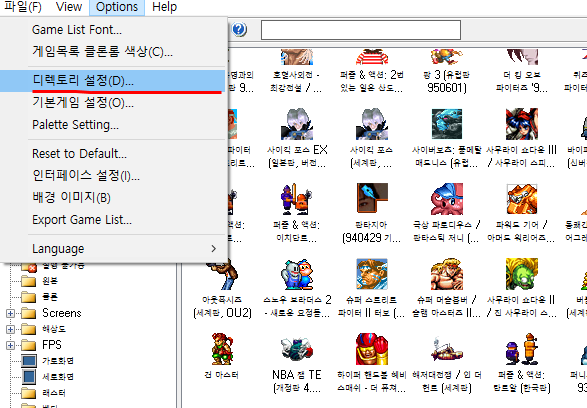Select 사이킥 포스 EX game icon
This screenshot has height=408, width=587.
click(297, 124)
